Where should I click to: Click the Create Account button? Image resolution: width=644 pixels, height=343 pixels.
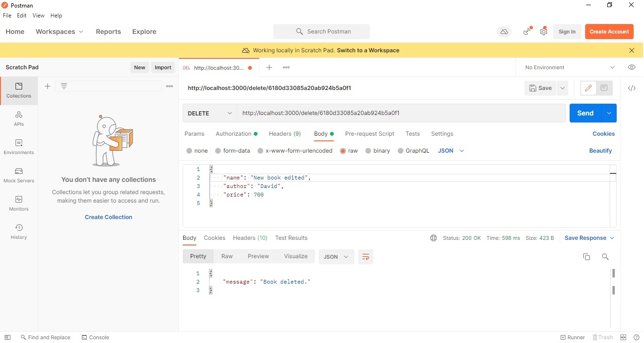[609, 32]
